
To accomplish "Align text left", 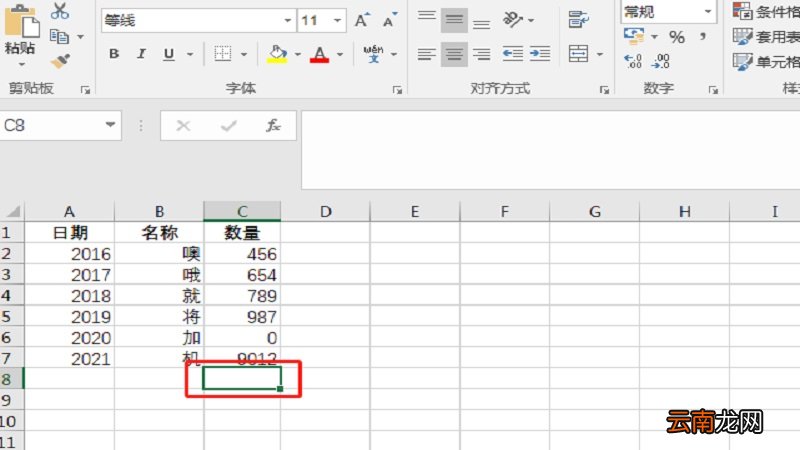I will tap(427, 54).
